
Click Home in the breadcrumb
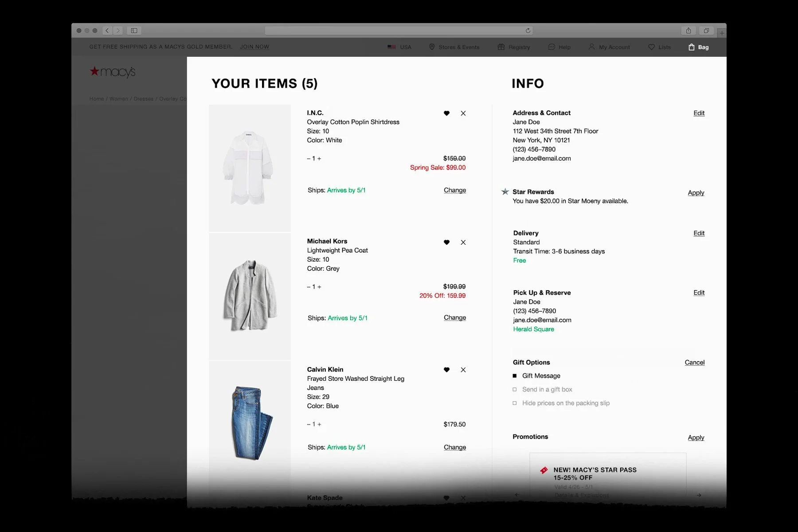(x=96, y=99)
